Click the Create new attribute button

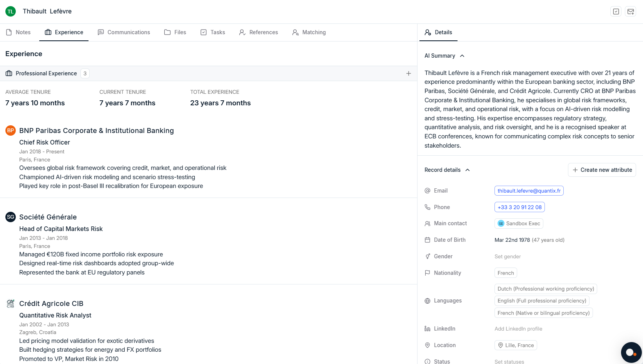(x=602, y=170)
